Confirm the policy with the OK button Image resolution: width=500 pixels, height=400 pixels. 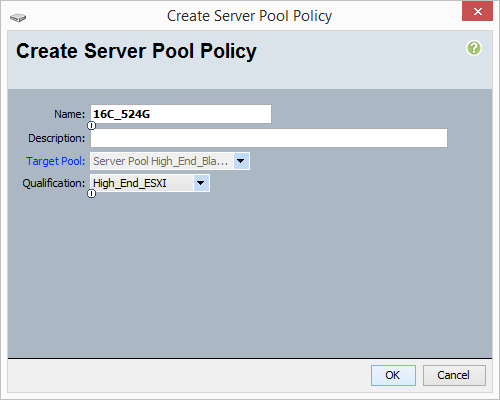(393, 375)
